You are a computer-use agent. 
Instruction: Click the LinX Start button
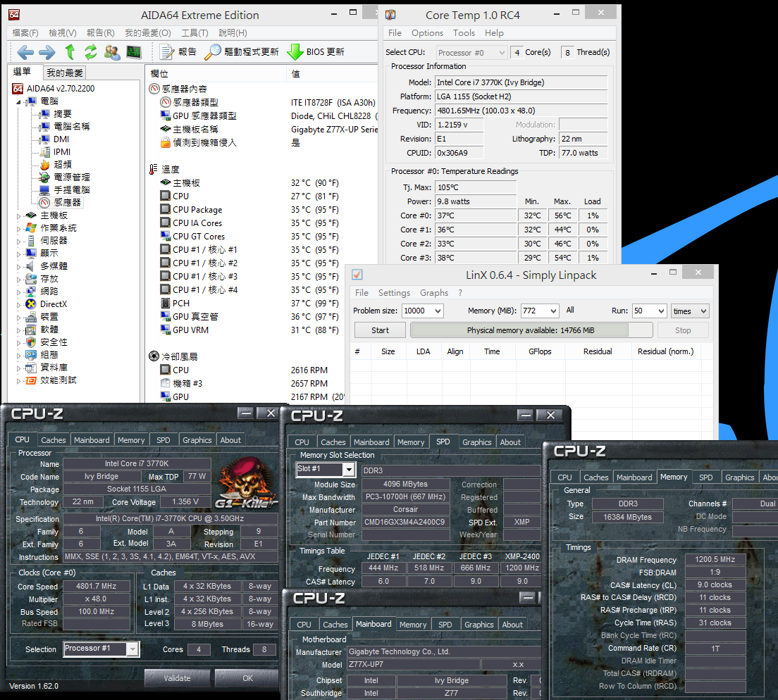380,330
